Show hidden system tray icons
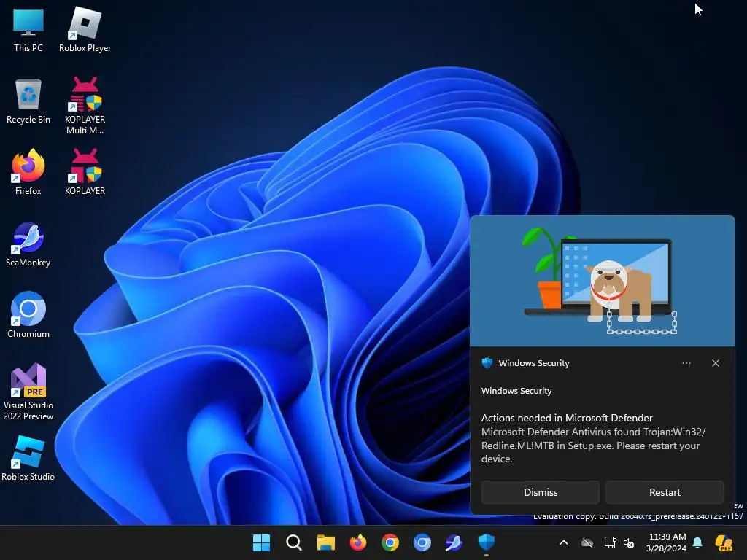Screen dimensions: 747x560 pyautogui.click(x=564, y=542)
